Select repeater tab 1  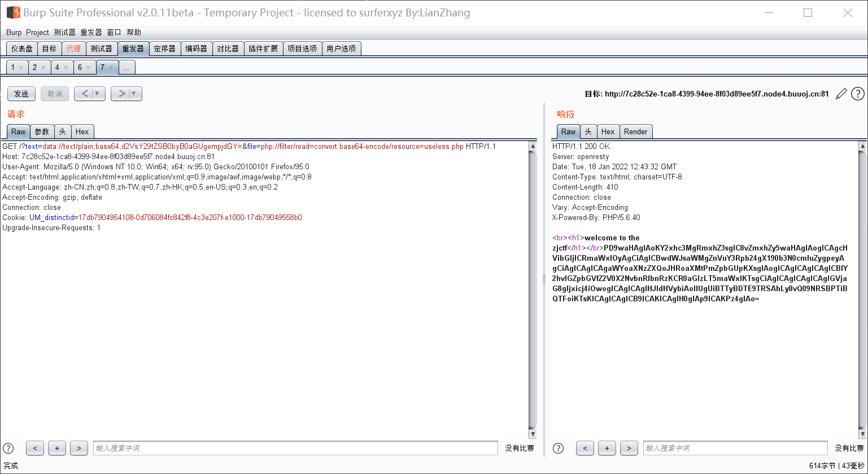pos(13,68)
